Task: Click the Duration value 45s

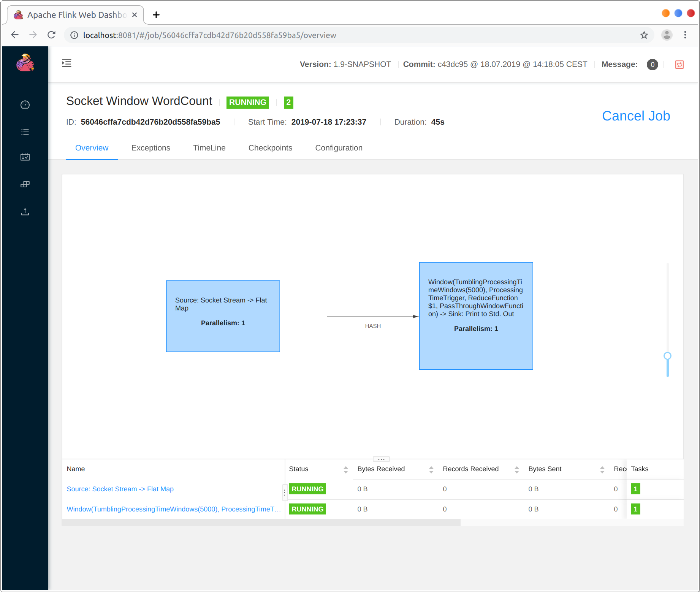Action: [x=438, y=122]
